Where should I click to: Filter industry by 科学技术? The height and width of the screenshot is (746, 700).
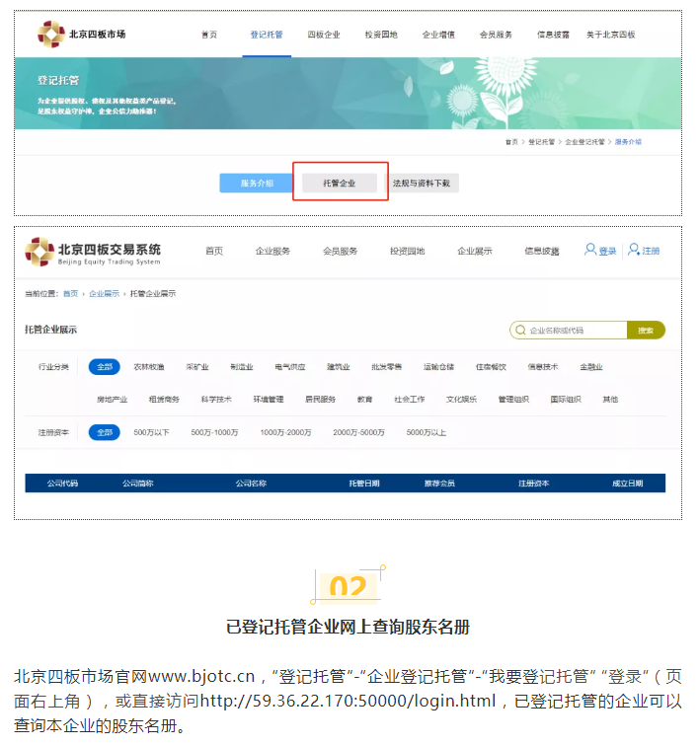coord(216,400)
